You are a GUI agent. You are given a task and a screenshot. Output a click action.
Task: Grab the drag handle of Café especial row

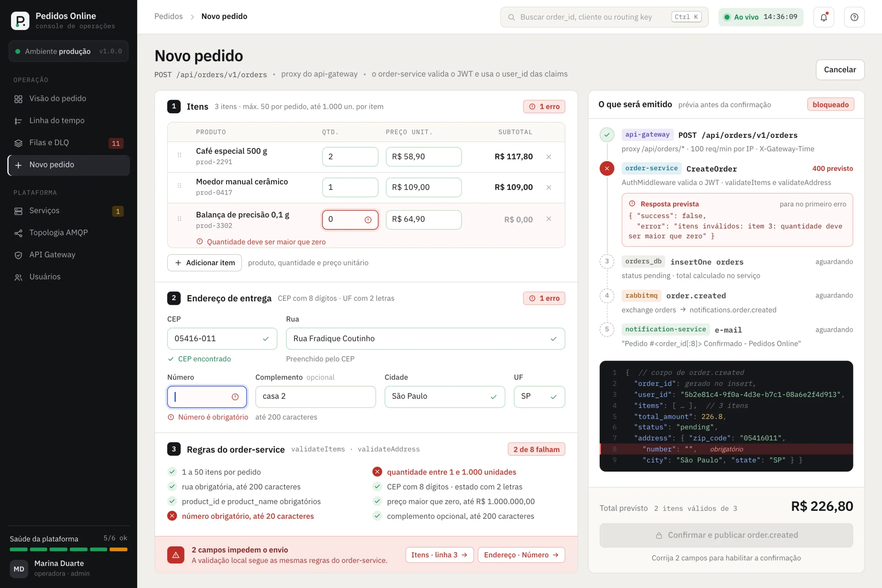[179, 155]
